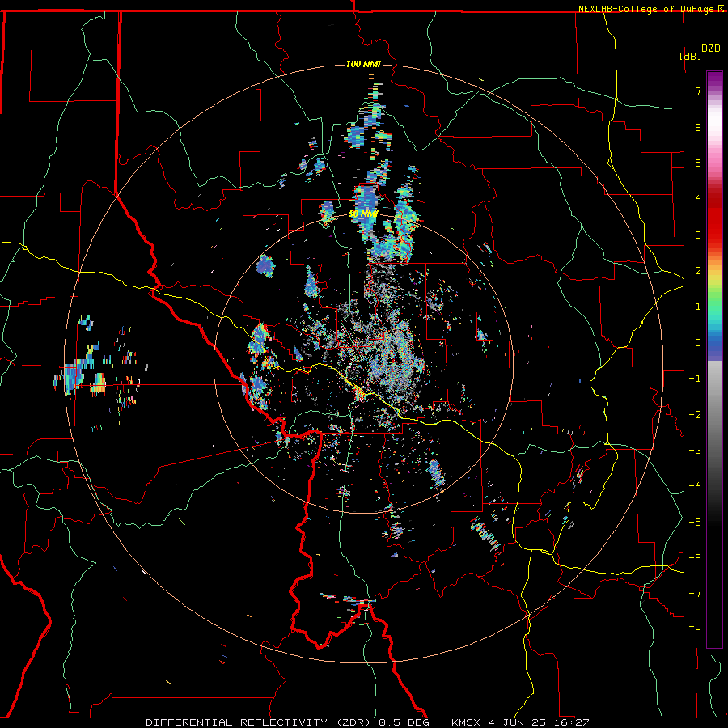Click the 100 NMI range ring label
The height and width of the screenshot is (728, 728).
(x=363, y=64)
